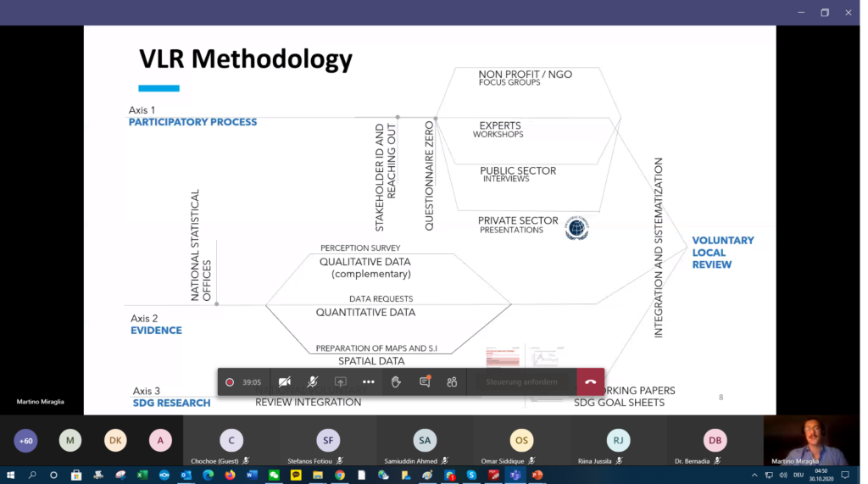This screenshot has width=868, height=484.
Task: Select the Stefanos Fotiou participant avatar
Action: coord(328,440)
